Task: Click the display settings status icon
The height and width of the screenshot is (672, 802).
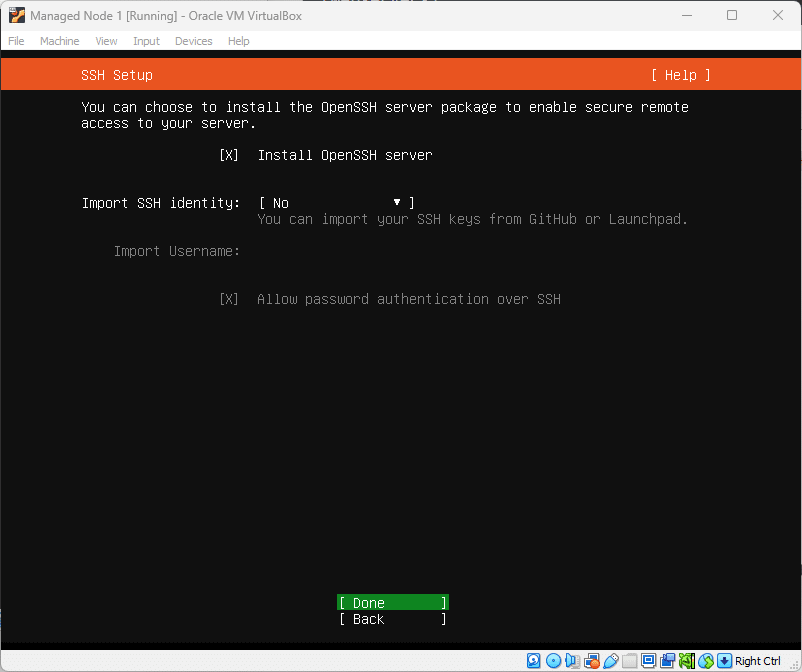Action: [x=649, y=661]
